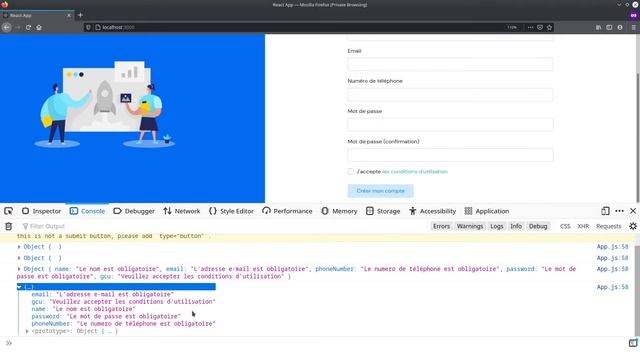Focus the Email input field
The height and width of the screenshot is (360, 640).
pyautogui.click(x=450, y=64)
